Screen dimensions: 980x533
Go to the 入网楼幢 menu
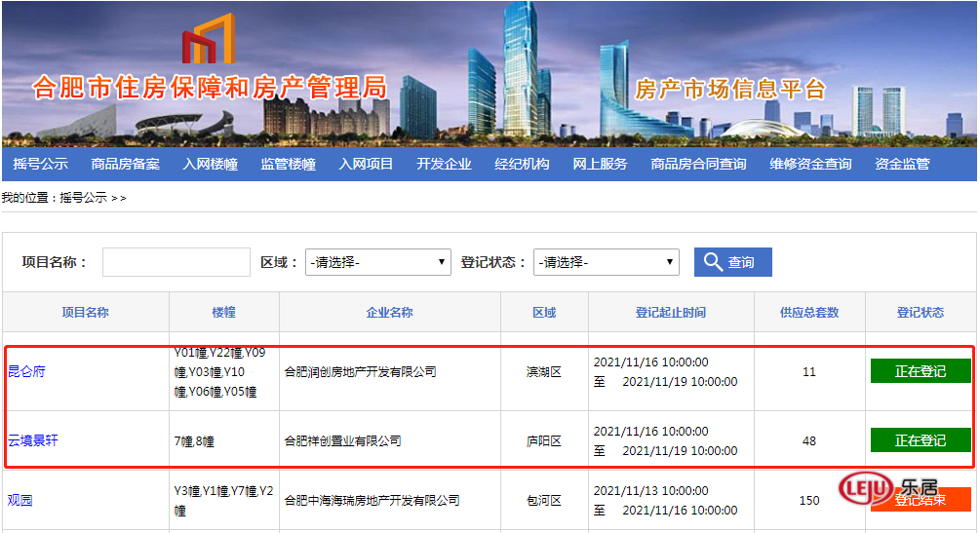pyautogui.click(x=211, y=164)
